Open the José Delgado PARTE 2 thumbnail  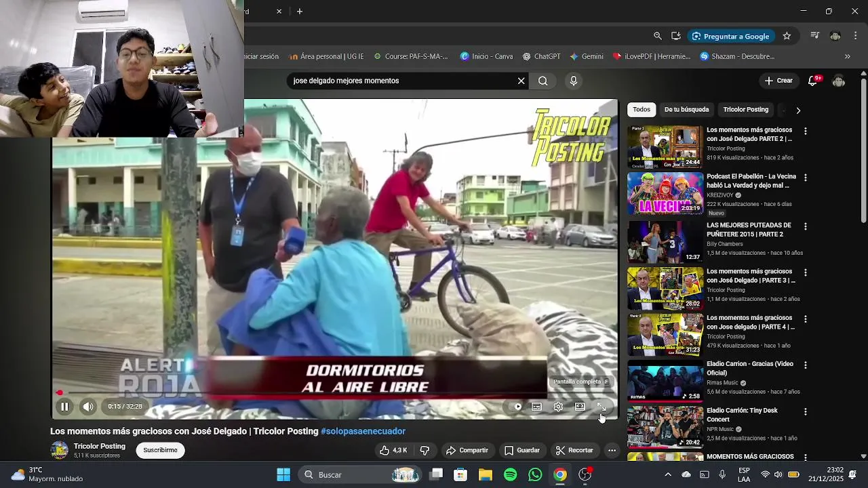click(x=665, y=146)
